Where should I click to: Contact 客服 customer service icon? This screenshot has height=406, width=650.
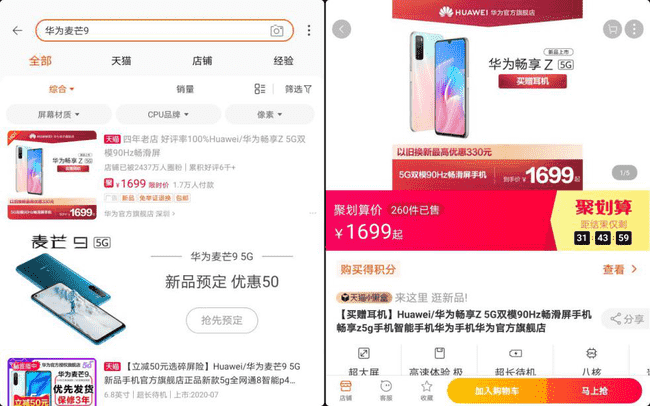pos(386,391)
